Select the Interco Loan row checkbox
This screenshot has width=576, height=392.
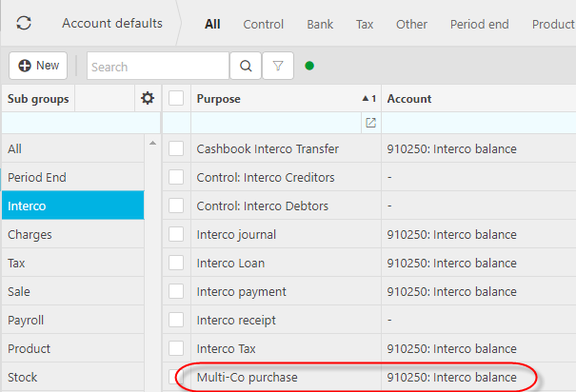pyautogui.click(x=176, y=263)
